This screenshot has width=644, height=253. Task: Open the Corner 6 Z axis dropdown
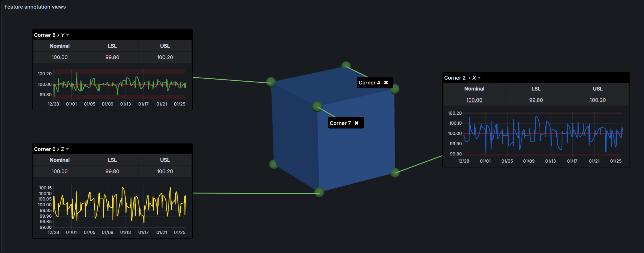(x=67, y=149)
